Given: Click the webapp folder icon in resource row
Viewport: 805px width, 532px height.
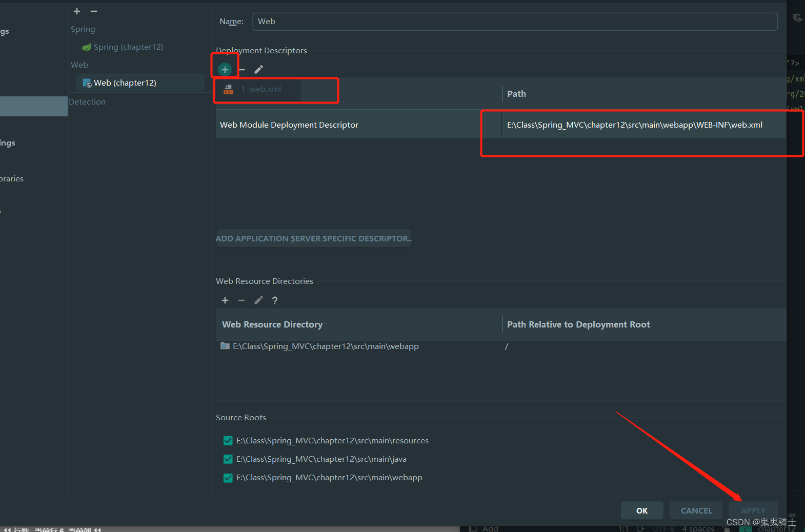Looking at the screenshot, I should [225, 346].
